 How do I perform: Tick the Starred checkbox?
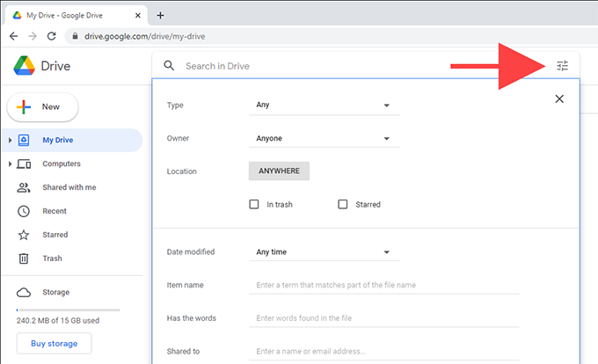343,204
